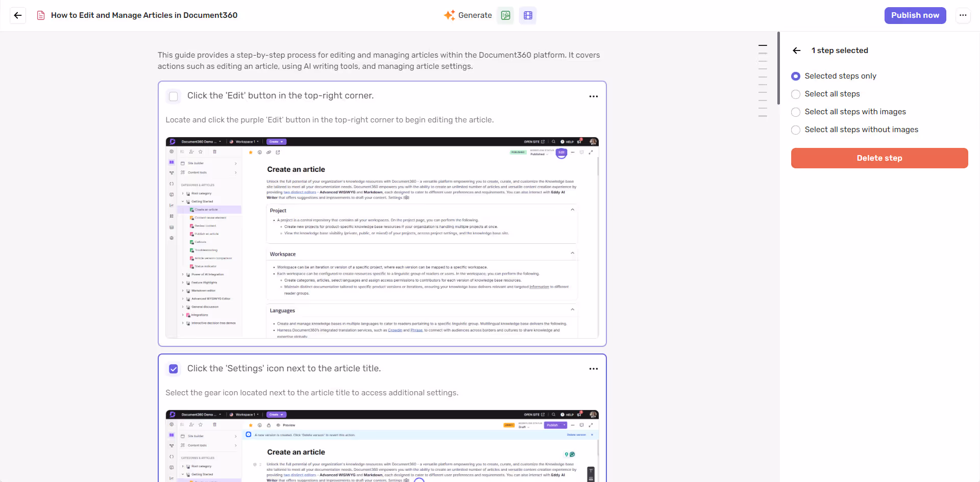The width and height of the screenshot is (980, 482).
Task: Click the Publish now button
Action: coord(915,15)
